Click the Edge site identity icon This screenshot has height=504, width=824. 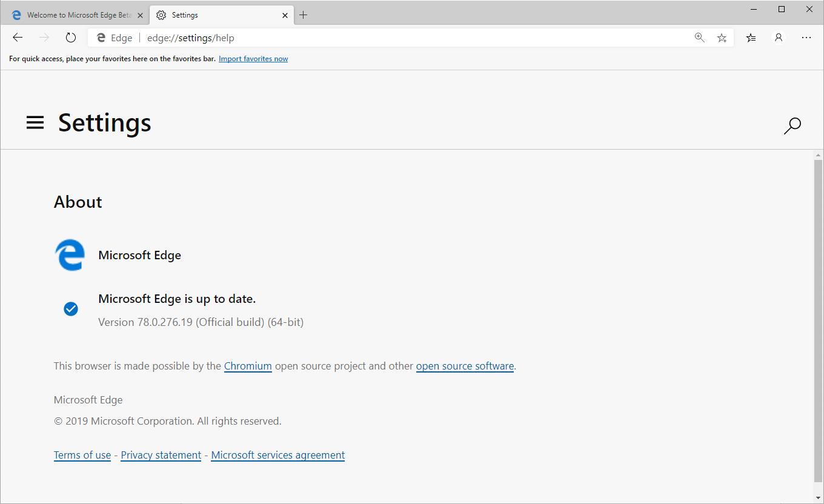coord(101,38)
